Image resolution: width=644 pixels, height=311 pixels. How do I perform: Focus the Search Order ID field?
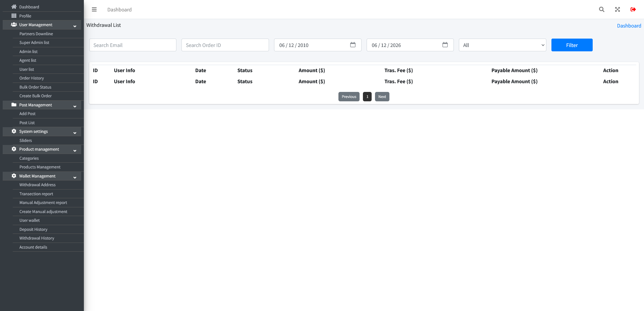tap(225, 45)
